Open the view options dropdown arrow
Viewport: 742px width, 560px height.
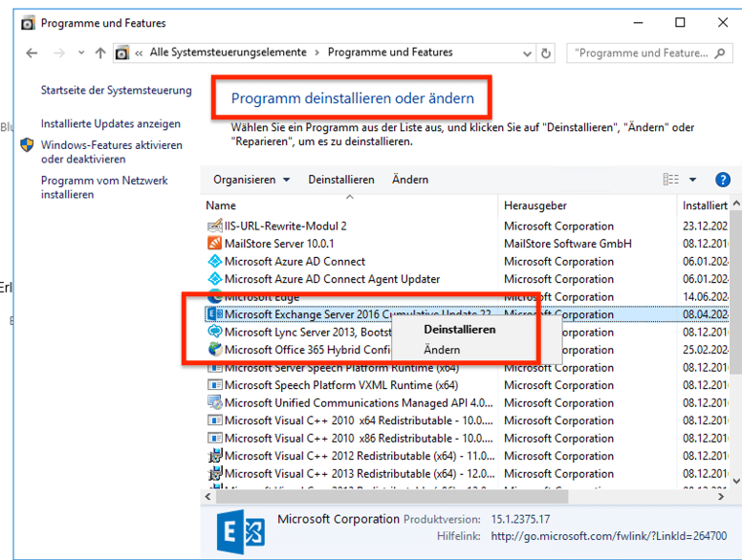click(x=693, y=180)
